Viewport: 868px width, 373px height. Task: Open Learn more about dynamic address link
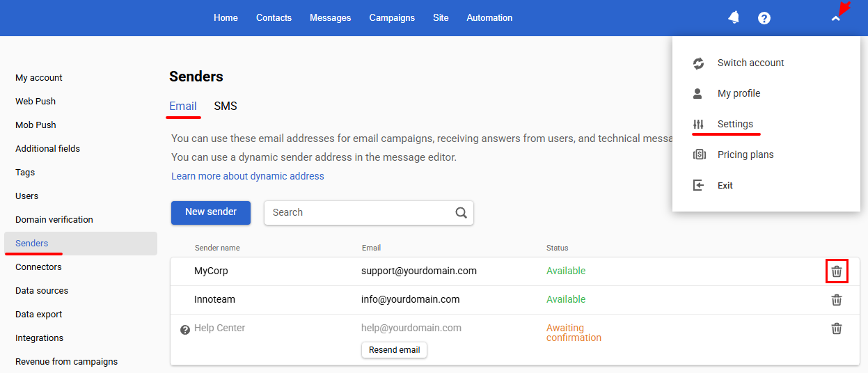(248, 176)
